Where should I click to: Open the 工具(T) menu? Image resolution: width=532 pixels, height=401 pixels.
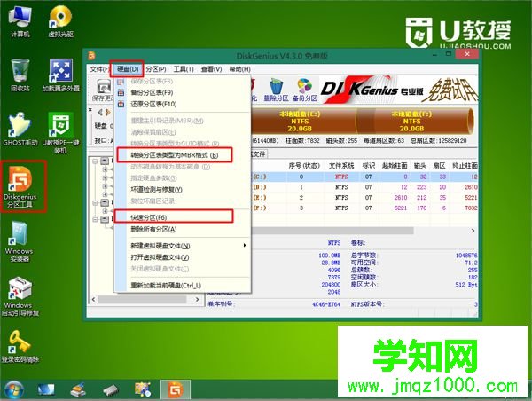184,69
